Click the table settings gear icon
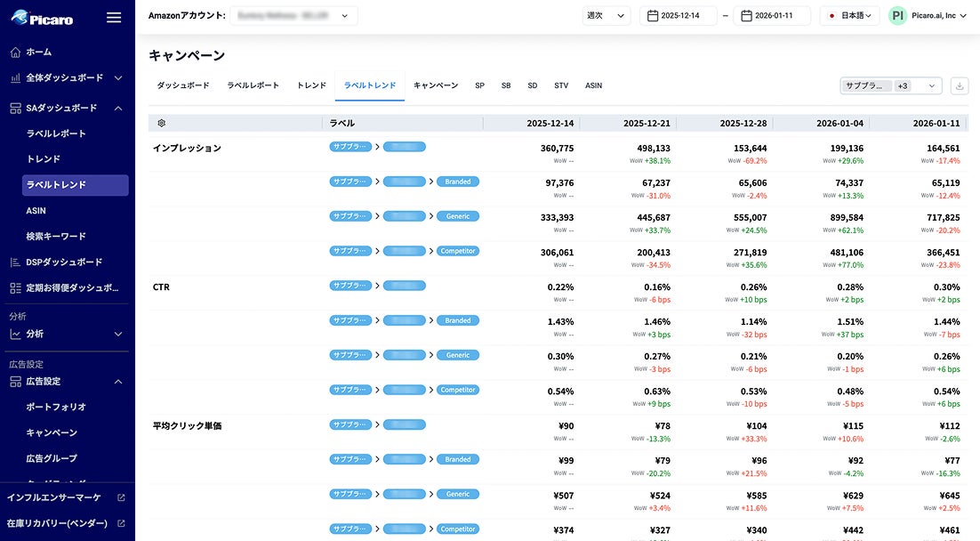980x541 pixels. [161, 123]
